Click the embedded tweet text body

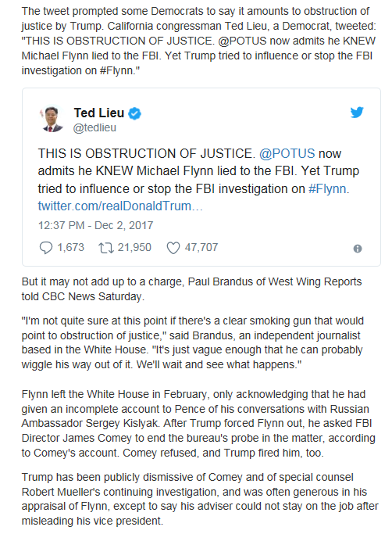point(198,180)
